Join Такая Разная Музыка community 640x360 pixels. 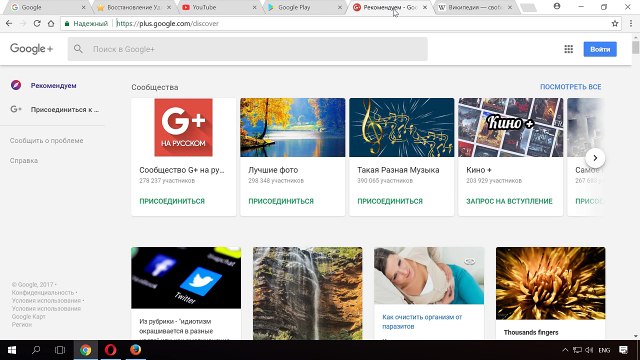(x=390, y=201)
